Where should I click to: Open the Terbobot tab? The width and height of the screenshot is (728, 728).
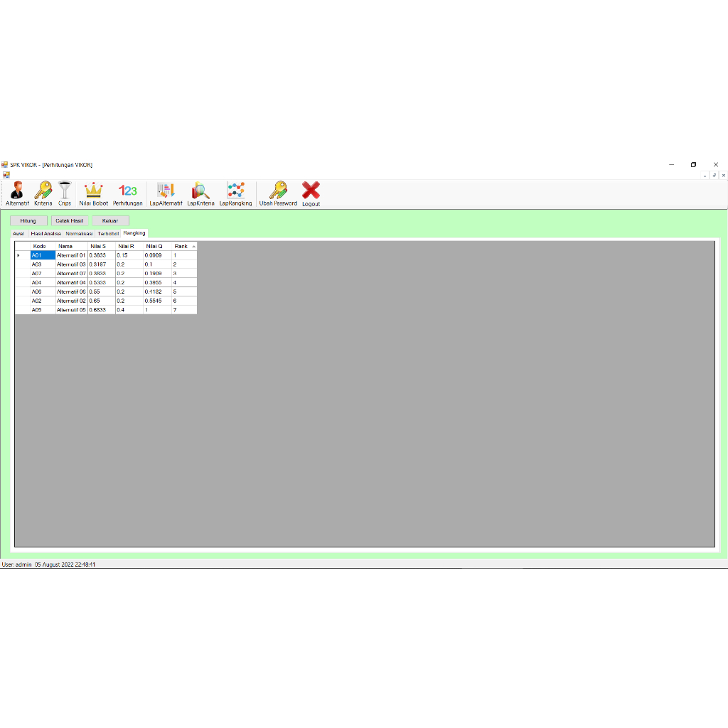tap(108, 233)
